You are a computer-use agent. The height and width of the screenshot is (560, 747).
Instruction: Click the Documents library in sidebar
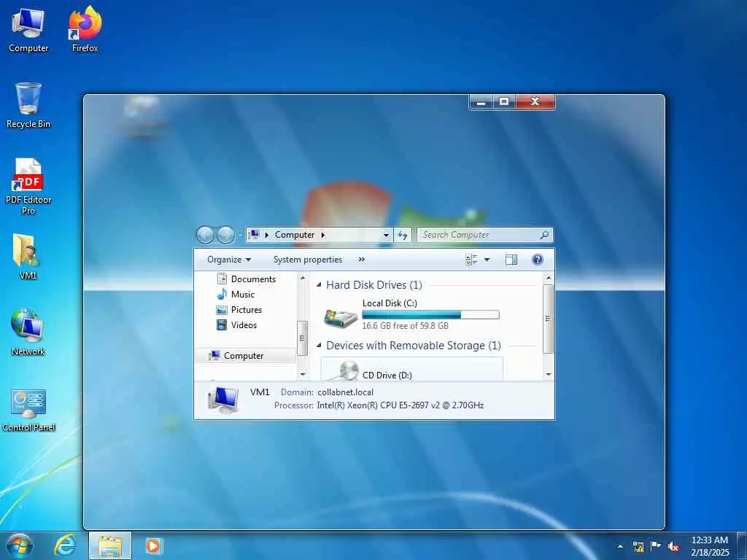point(247,279)
